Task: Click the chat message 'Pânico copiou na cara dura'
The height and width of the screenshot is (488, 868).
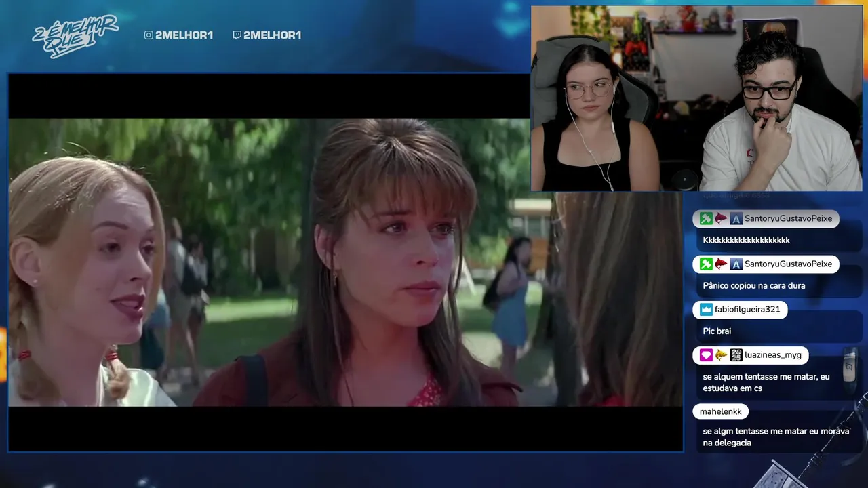Action: coord(754,285)
